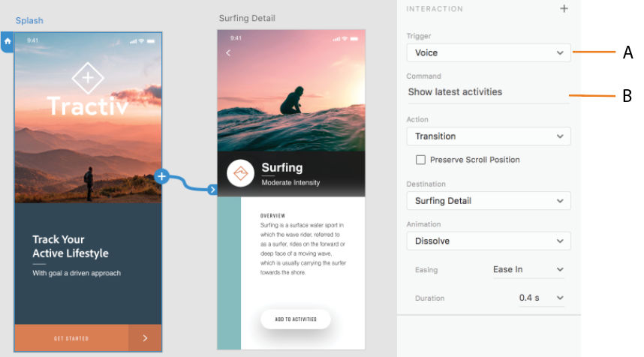Click the diamond plus logo above Tractiv
The image size is (644, 357).
pyautogui.click(x=88, y=78)
